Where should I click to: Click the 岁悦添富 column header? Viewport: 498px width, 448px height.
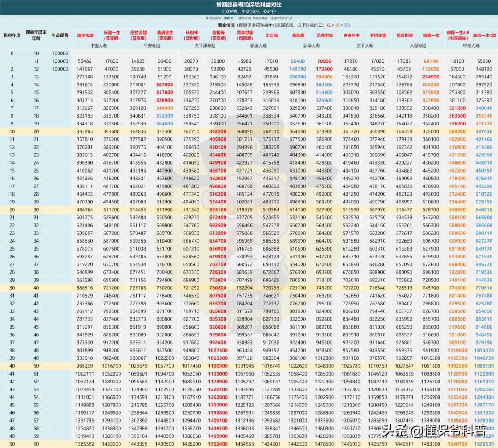[378, 35]
